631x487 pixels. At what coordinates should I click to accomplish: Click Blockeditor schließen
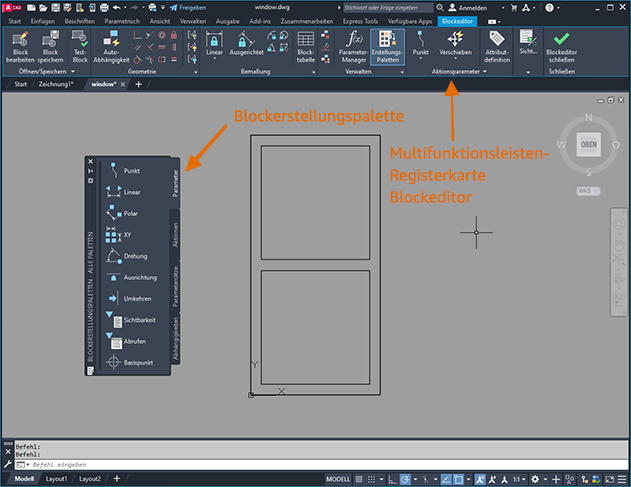tap(561, 46)
